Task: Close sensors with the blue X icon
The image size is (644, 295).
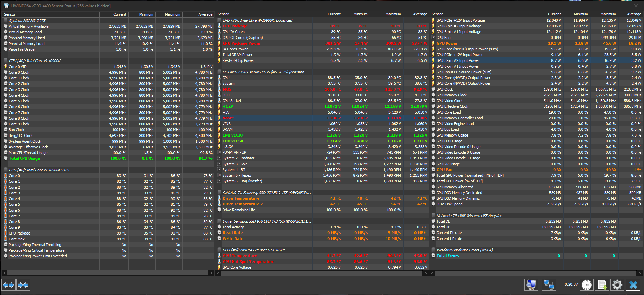Action: click(x=633, y=285)
